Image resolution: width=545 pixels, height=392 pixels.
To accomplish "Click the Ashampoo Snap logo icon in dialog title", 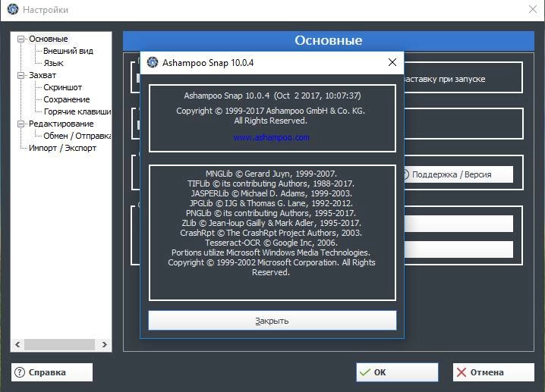I will (x=153, y=62).
